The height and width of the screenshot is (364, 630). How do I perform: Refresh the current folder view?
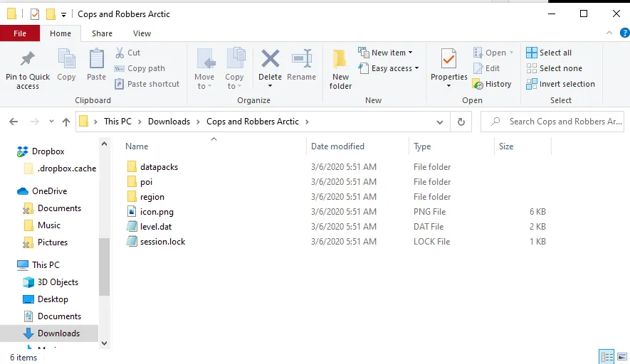461,122
